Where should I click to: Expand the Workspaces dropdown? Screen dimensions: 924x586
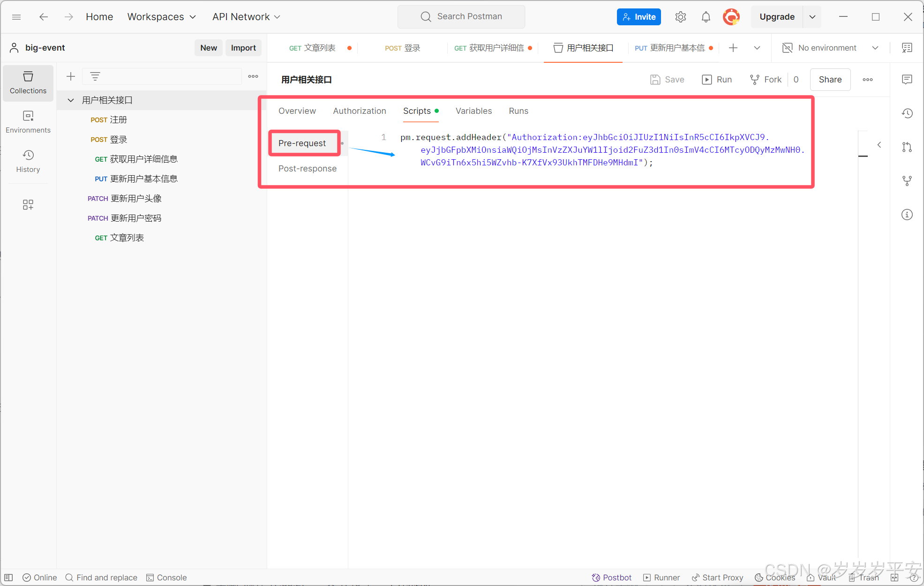(x=162, y=17)
